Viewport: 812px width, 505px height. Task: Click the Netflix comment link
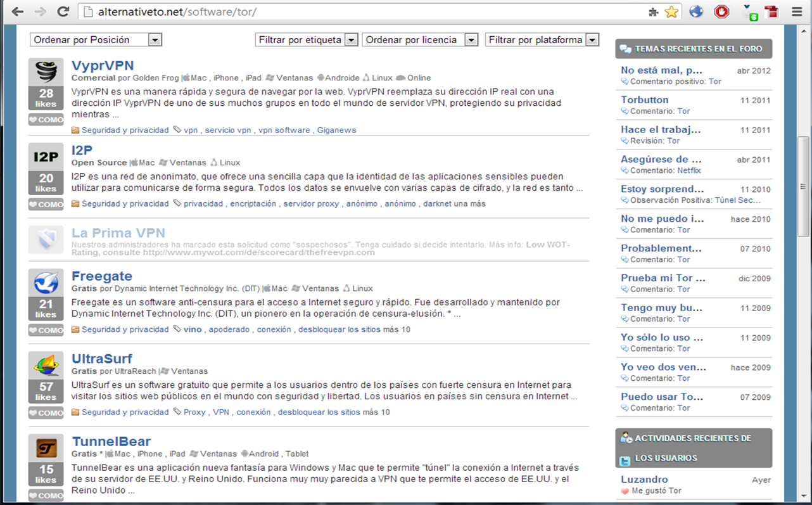688,170
